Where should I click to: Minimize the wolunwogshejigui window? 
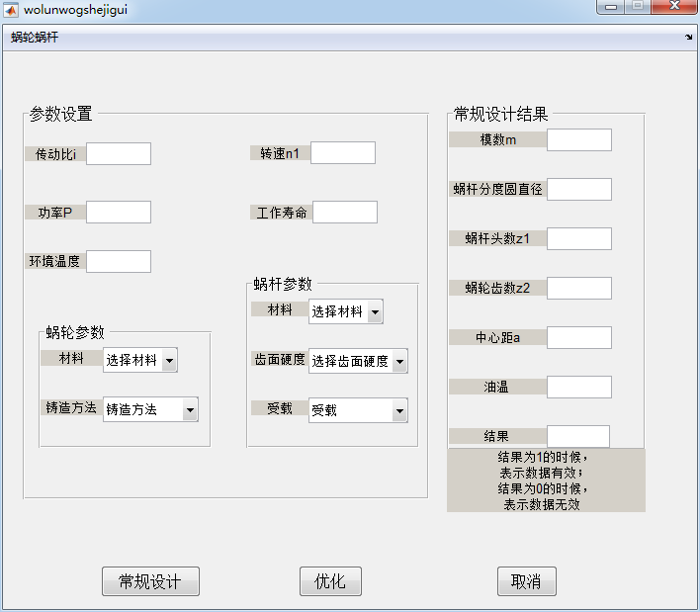point(611,7)
